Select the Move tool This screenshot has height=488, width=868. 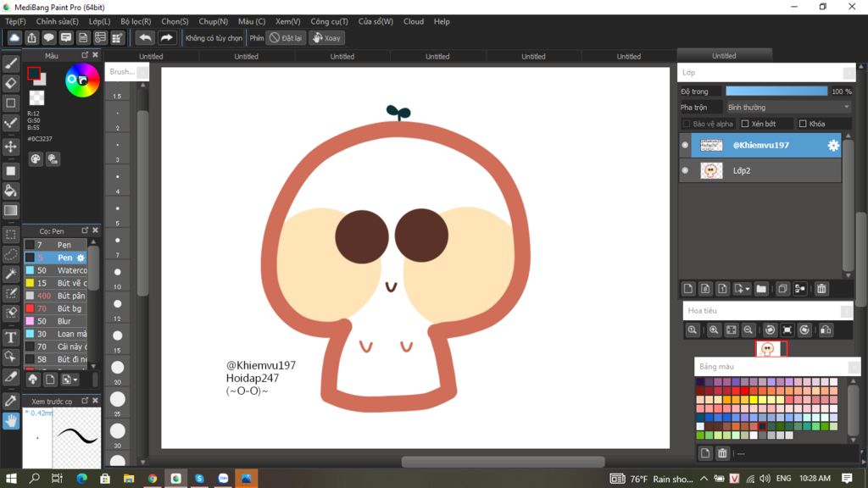tap(10, 147)
